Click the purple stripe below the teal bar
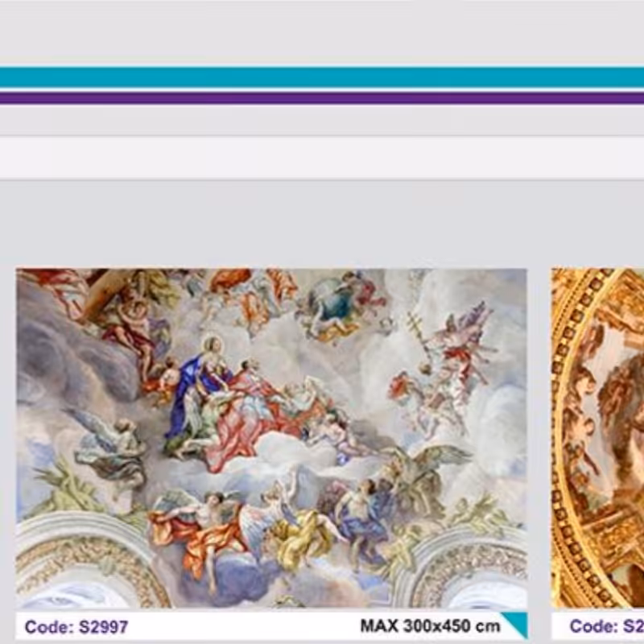644x644 pixels. 322,98
